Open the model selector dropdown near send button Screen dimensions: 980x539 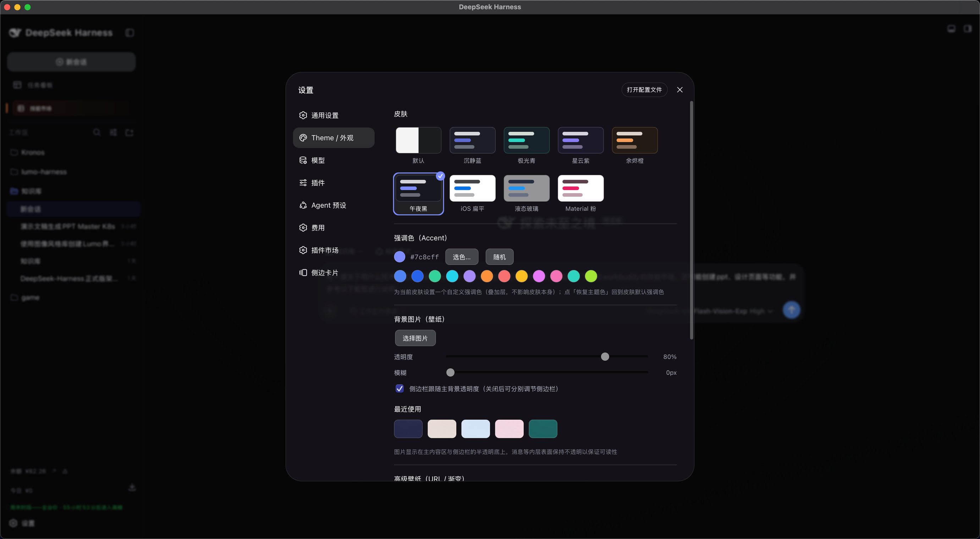tap(710, 311)
